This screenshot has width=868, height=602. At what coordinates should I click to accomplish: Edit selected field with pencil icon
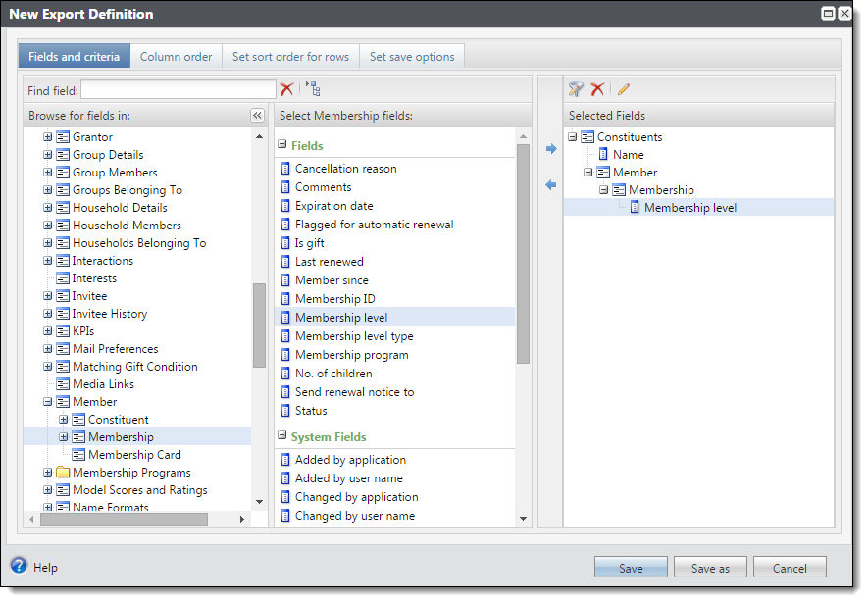pos(624,89)
